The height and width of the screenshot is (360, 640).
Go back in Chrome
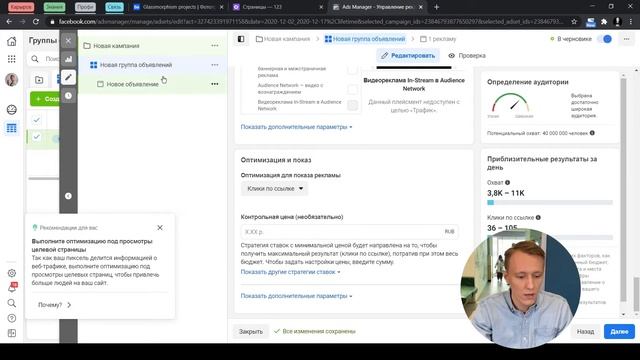[9, 21]
